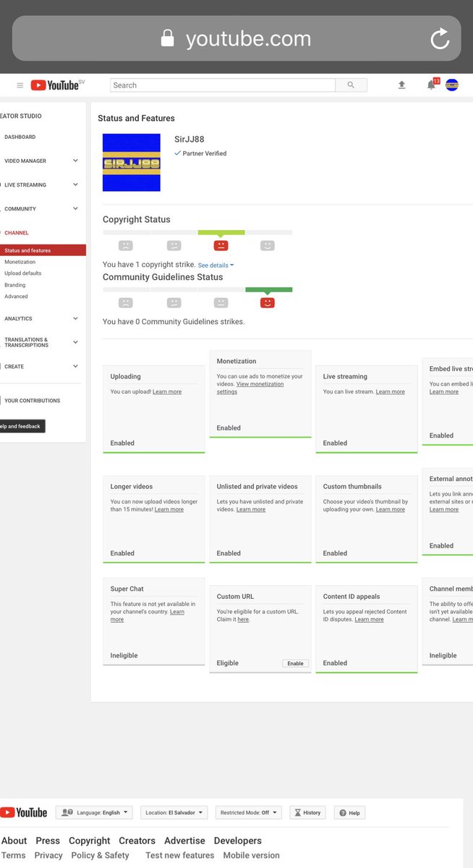The width and height of the screenshot is (473, 868).
Task: Click Learn more in Custom thumbnails card
Action: point(390,509)
